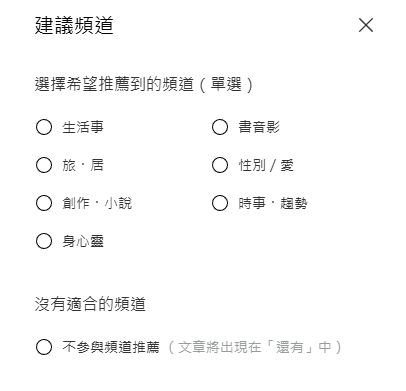Click the 沒有適合的頻道 section heading
Screen dimensions: 406x391
(x=90, y=304)
